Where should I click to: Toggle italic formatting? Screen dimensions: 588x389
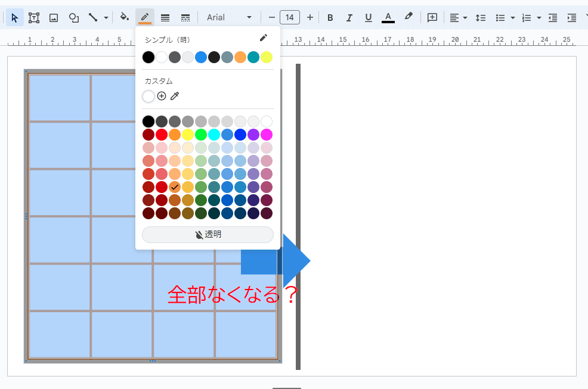tap(349, 18)
